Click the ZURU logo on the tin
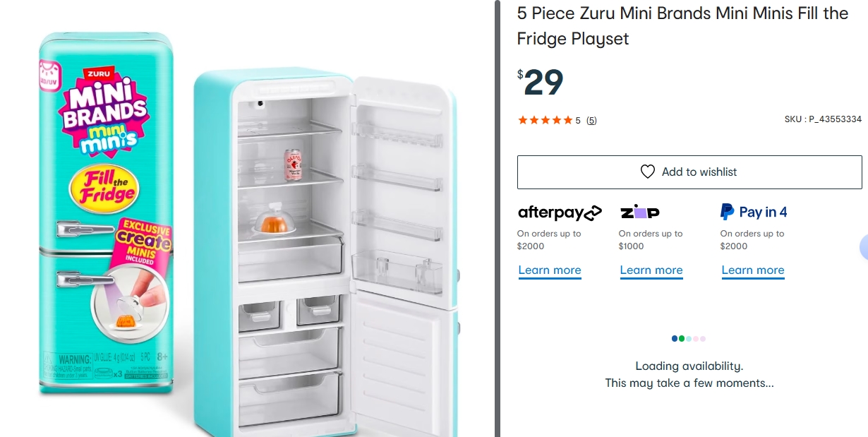868x437 pixels. tap(100, 73)
